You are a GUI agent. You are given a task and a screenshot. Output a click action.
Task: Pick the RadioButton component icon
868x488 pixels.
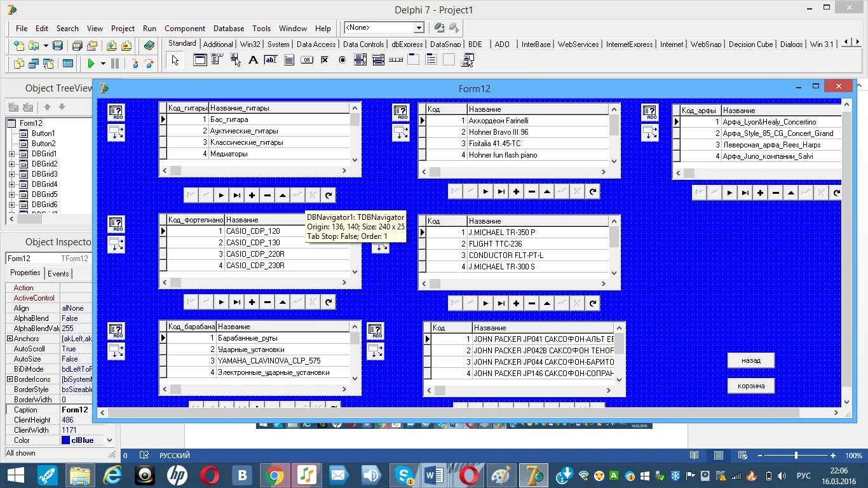click(342, 60)
